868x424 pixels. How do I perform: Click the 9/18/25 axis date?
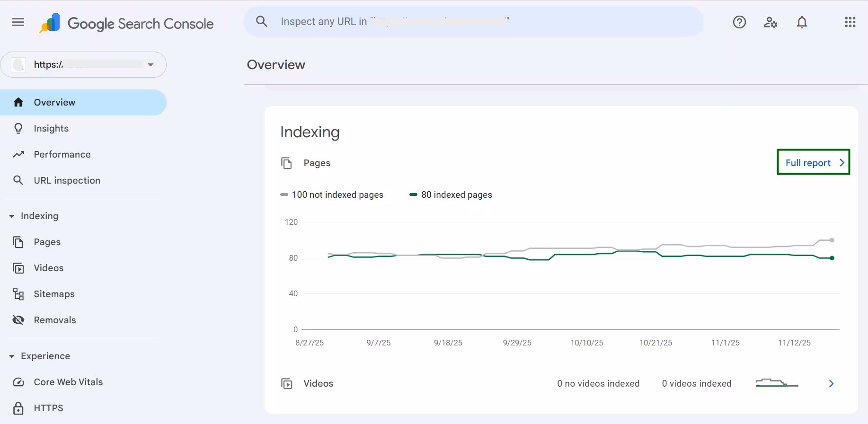[448, 343]
